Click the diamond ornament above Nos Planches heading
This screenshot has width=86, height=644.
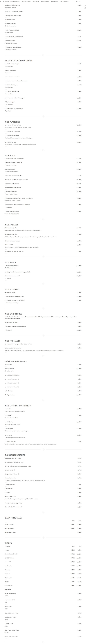coord(43,116)
